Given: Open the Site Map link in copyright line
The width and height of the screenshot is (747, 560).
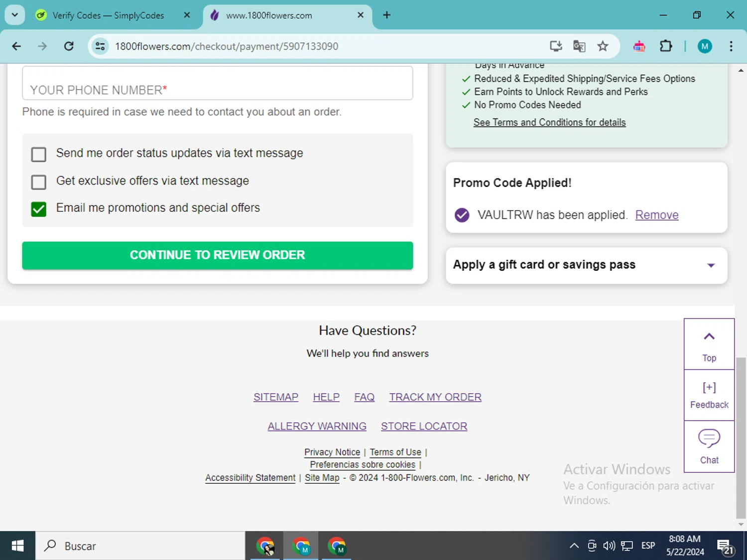Looking at the screenshot, I should pyautogui.click(x=322, y=477).
